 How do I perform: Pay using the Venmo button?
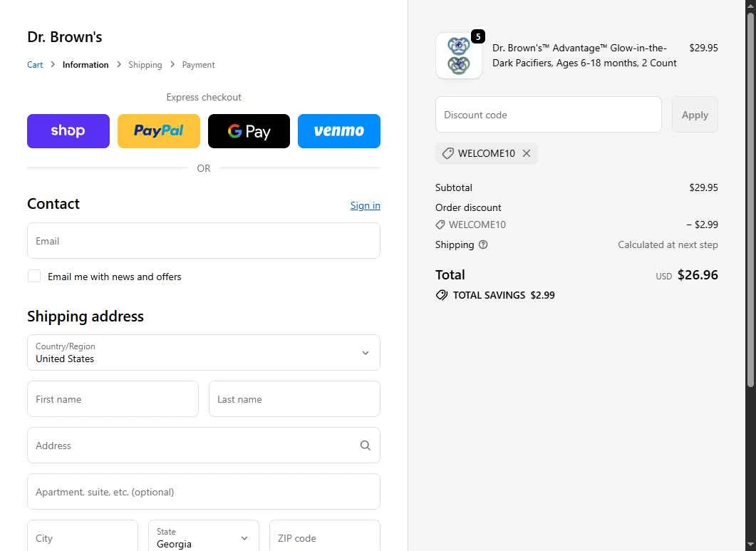pyautogui.click(x=339, y=130)
